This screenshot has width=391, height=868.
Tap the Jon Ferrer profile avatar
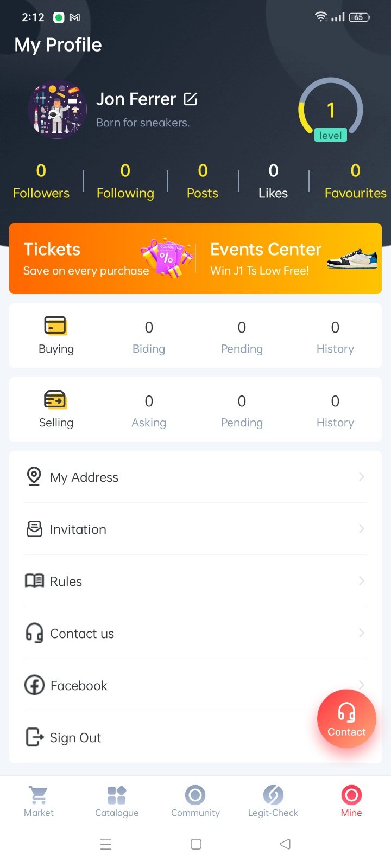coord(57,110)
